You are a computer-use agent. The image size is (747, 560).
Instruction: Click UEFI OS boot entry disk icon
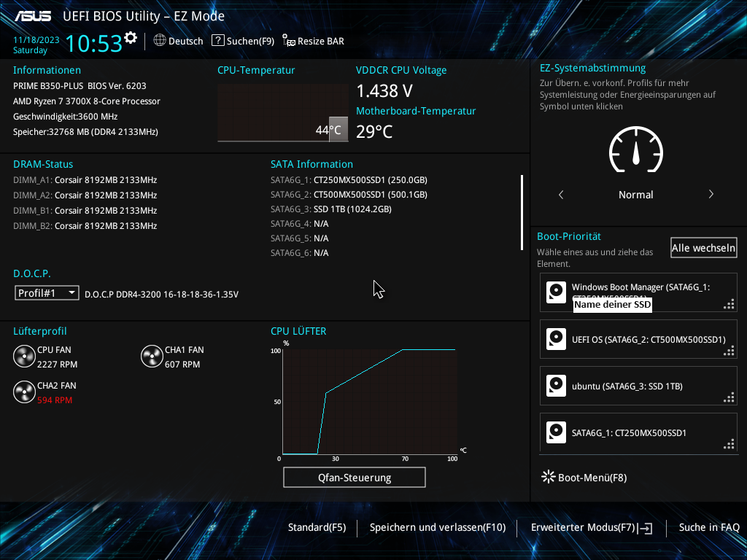click(556, 339)
